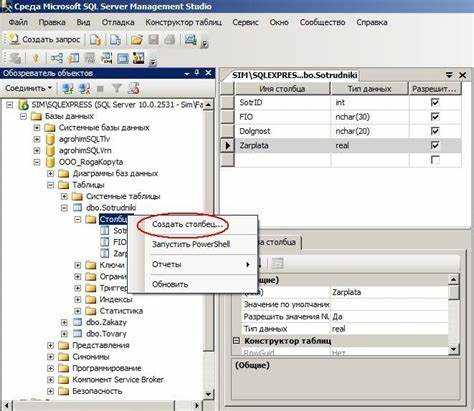Close the Обозреватель объектов panel
Image resolution: width=474 pixels, height=411 pixels.
point(208,73)
